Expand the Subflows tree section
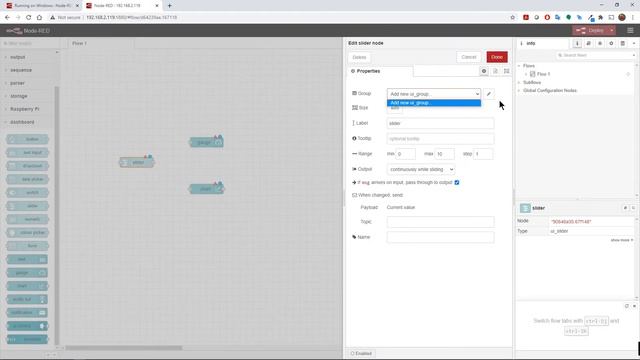This screenshot has width=640, height=360. tap(520, 82)
